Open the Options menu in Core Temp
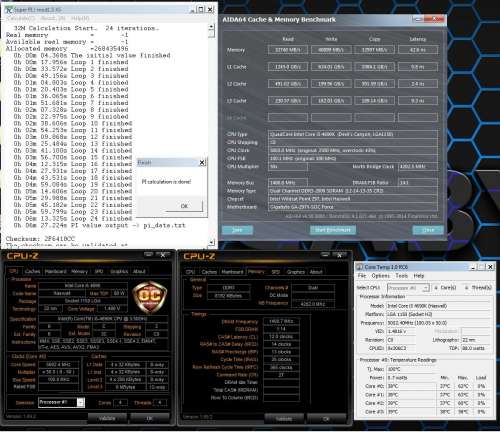 point(380,276)
